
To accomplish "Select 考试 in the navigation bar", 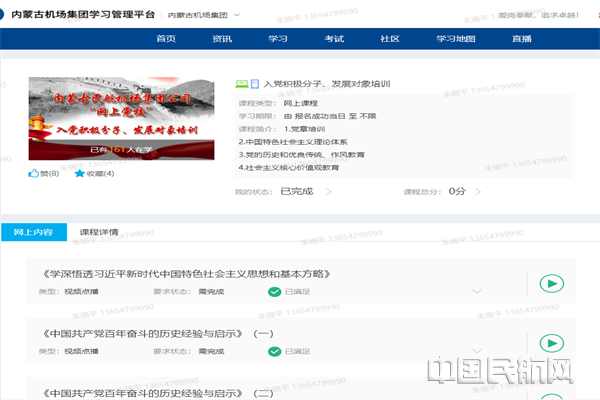I will tap(334, 39).
